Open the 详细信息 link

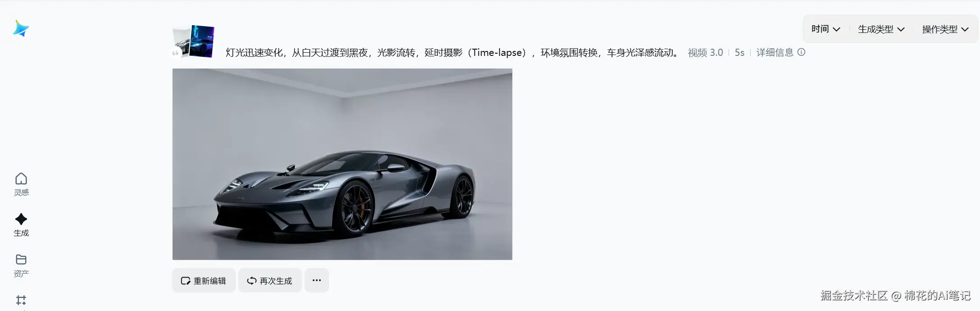(775, 52)
